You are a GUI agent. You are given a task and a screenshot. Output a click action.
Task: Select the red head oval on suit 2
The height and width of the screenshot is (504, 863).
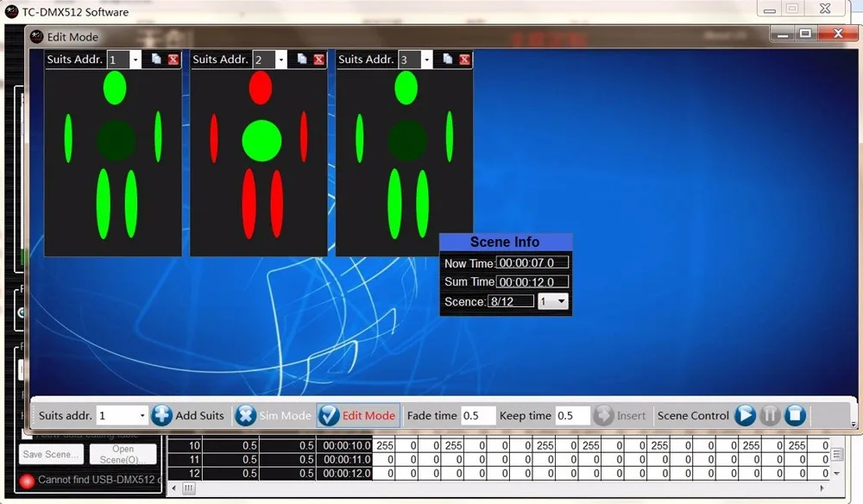click(x=260, y=87)
